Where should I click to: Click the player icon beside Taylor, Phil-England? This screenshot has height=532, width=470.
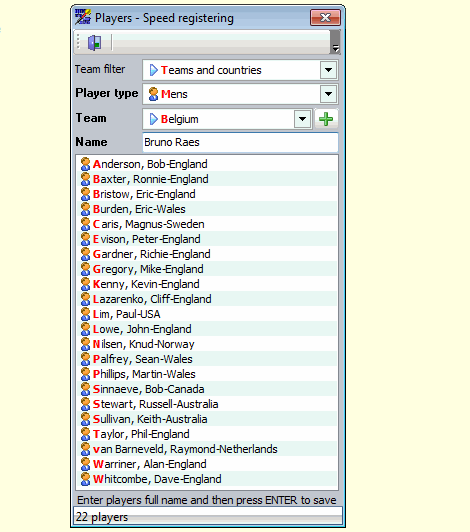tap(85, 434)
